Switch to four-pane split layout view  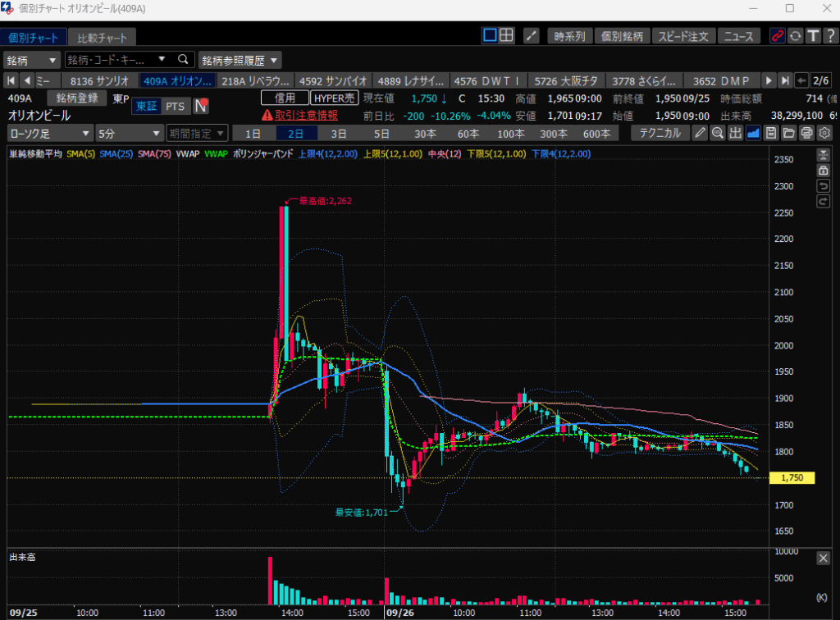pos(507,35)
